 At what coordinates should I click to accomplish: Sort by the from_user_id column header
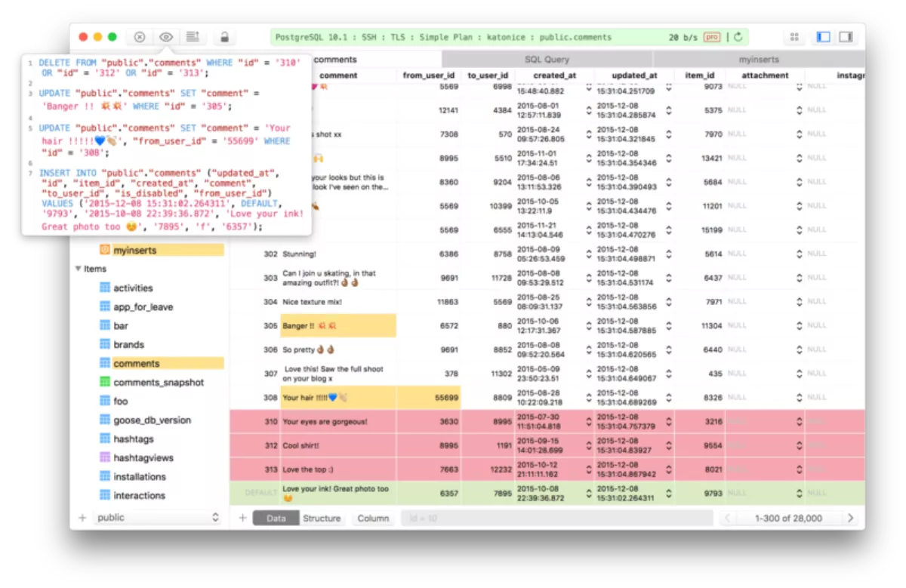pos(428,75)
